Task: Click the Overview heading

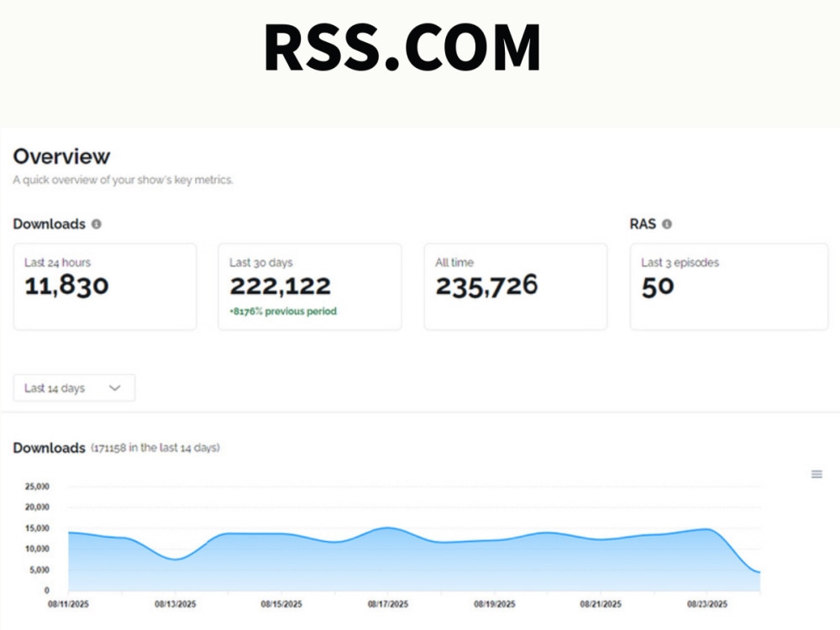Action: (x=61, y=156)
